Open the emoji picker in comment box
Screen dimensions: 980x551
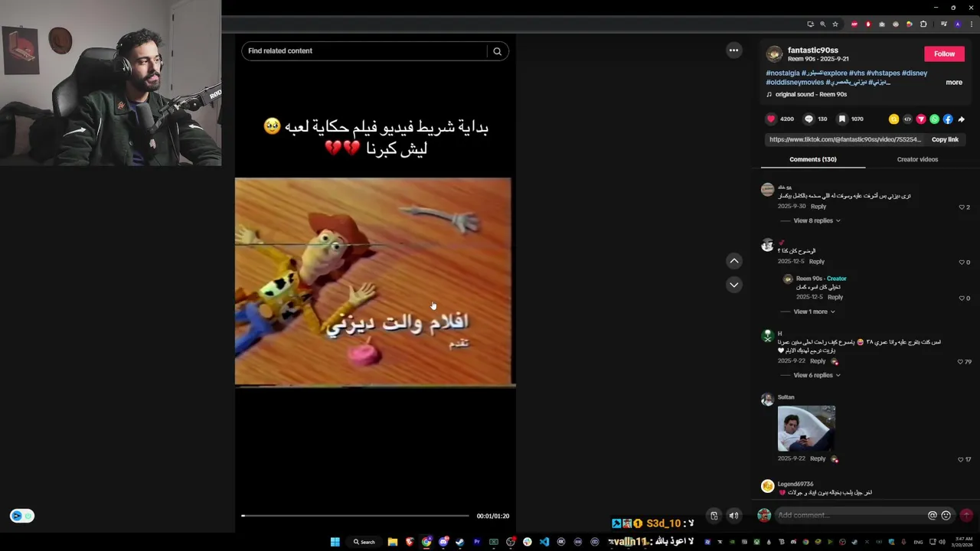pos(946,516)
